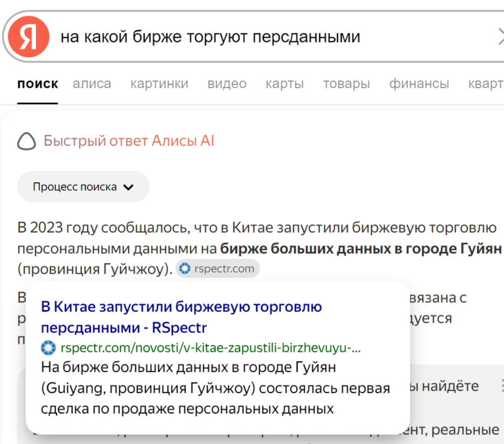
Task: Click the Alice AI outline icon
Action: (x=26, y=141)
